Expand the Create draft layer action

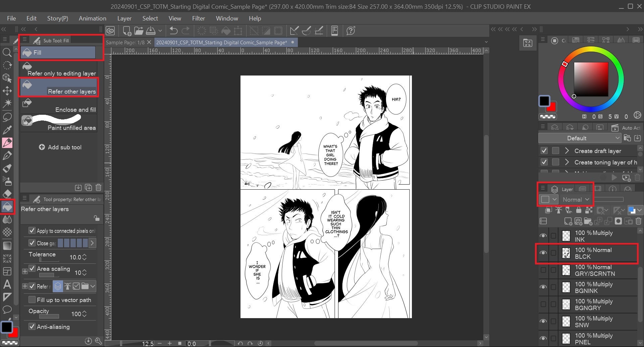tap(567, 151)
